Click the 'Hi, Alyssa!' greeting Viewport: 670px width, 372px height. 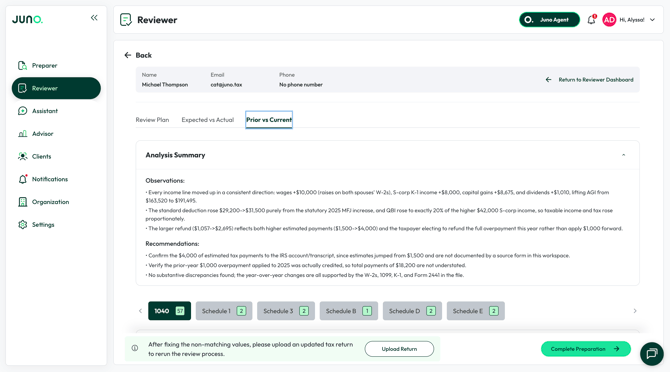(x=632, y=20)
